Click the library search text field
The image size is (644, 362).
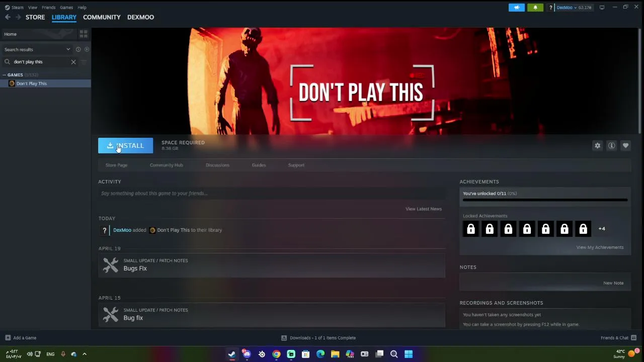tap(41, 62)
